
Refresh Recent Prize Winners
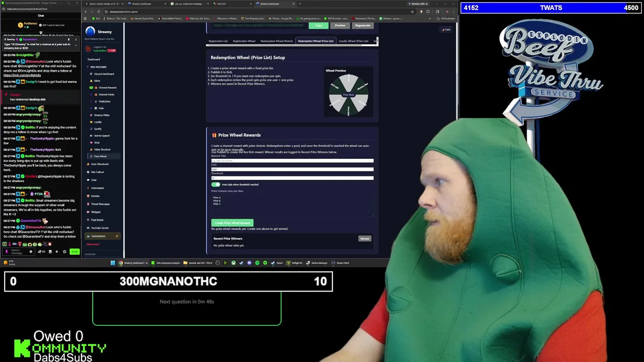[365, 239]
